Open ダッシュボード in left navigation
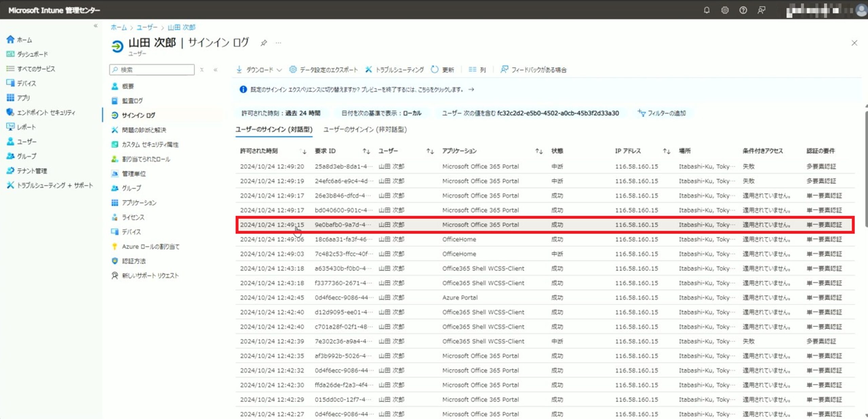This screenshot has height=419, width=868. coord(27,54)
